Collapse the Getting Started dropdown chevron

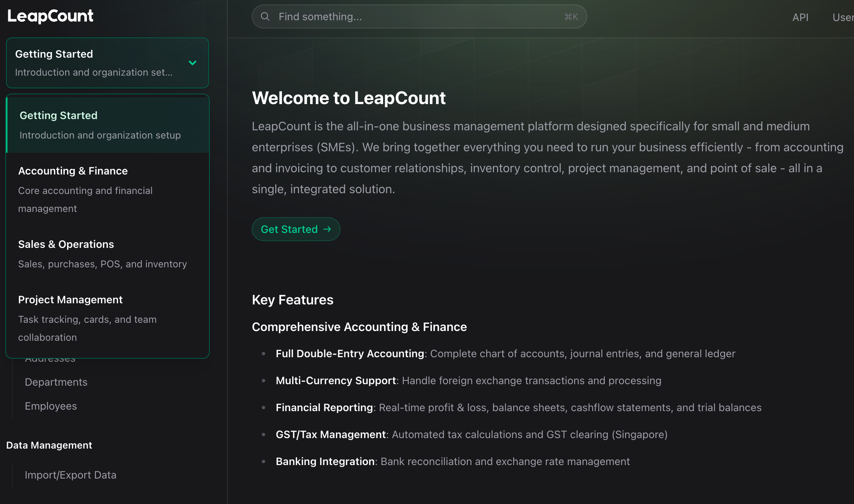(x=193, y=63)
